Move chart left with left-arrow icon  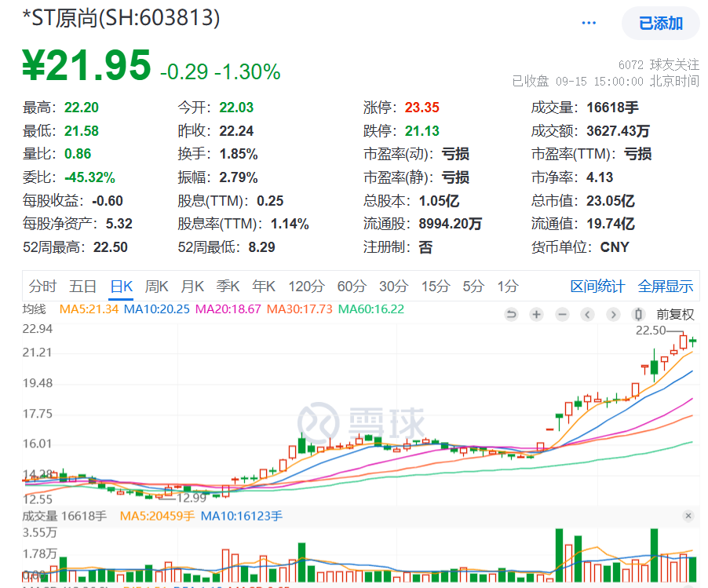tap(587, 314)
